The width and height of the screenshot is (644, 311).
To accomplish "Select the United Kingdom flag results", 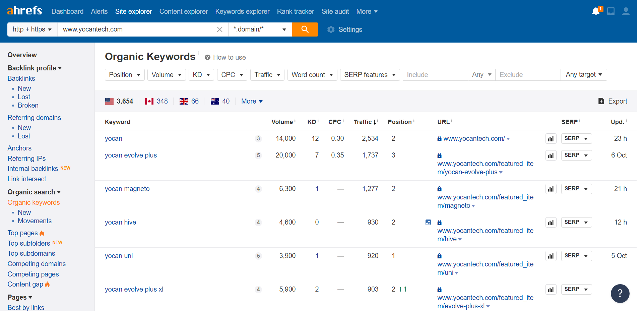I will (189, 101).
